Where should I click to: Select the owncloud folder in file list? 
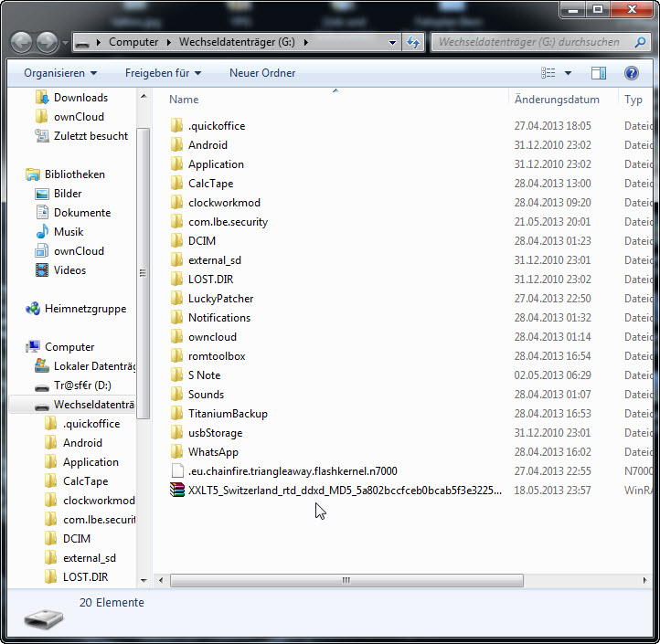(x=212, y=337)
